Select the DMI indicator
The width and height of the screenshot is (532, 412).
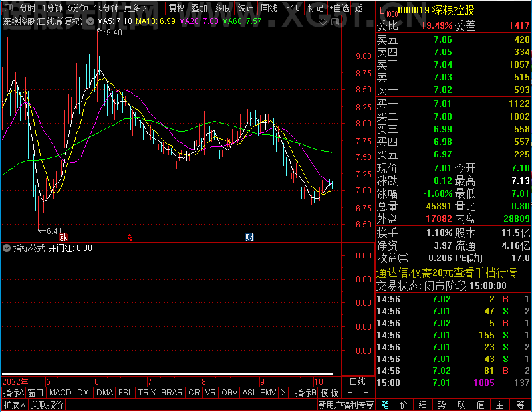[x=84, y=393]
